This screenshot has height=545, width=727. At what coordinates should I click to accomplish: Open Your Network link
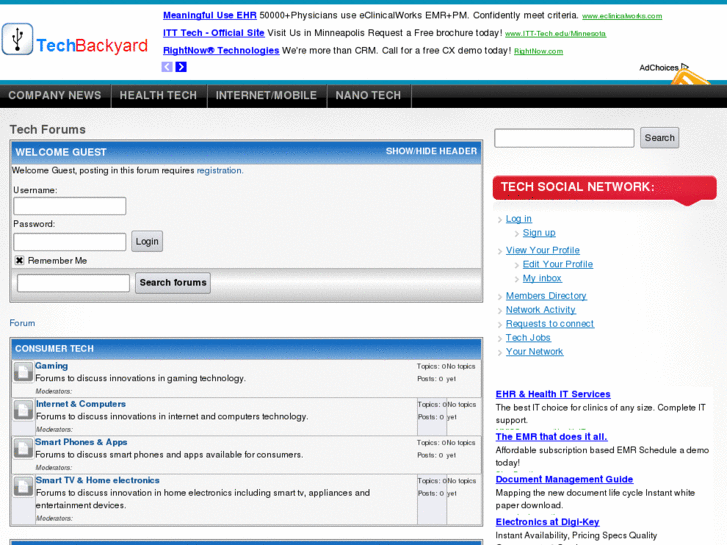pyautogui.click(x=534, y=351)
